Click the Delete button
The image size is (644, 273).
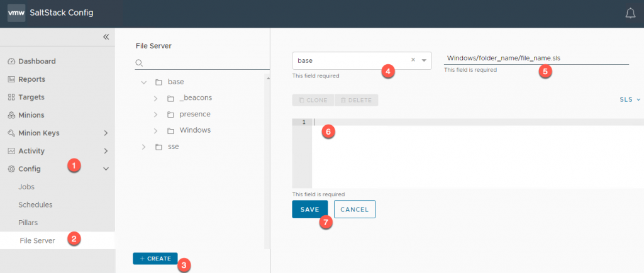357,100
